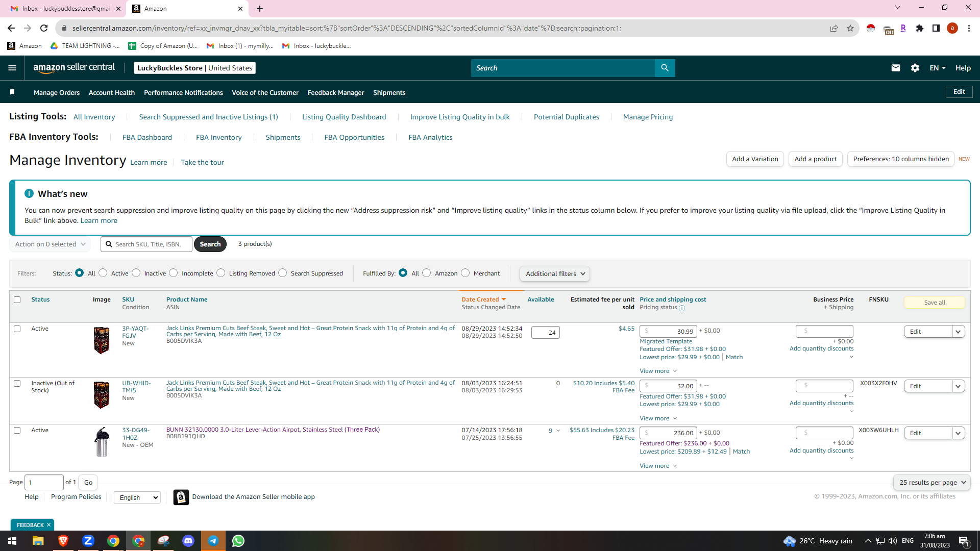Open Discord from the taskbar
The image size is (980, 551).
coord(188,541)
